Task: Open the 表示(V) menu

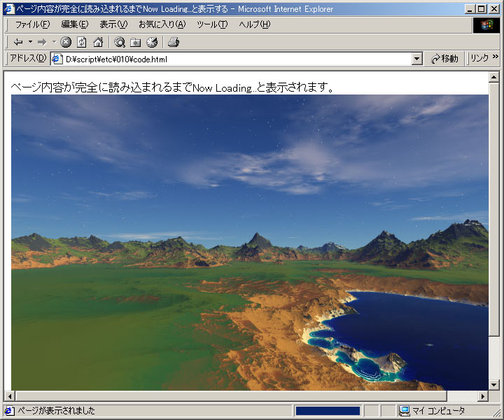Action: [x=113, y=24]
